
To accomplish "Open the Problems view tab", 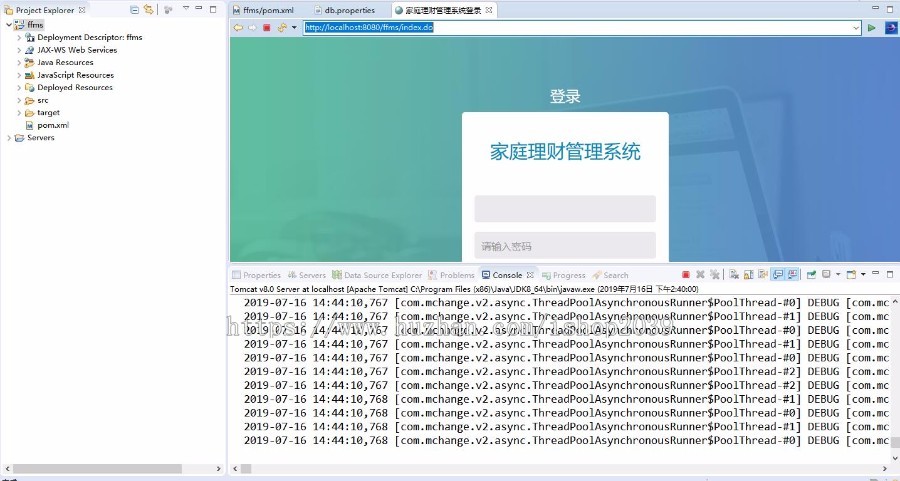I will [x=451, y=275].
